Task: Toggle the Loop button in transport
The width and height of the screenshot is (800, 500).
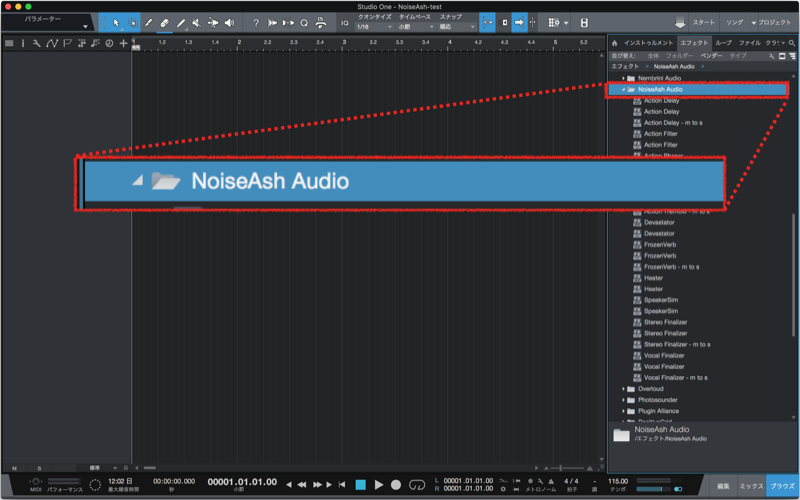Action: pos(417,484)
